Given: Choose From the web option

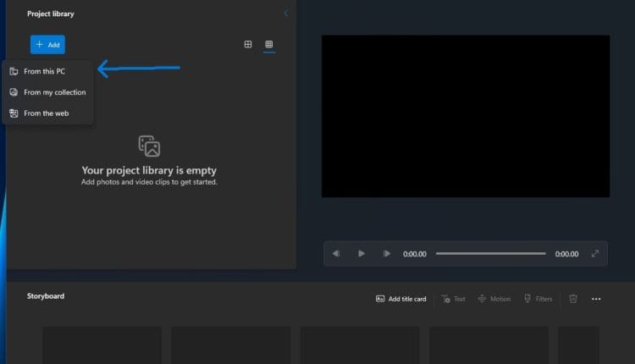Looking at the screenshot, I should pyautogui.click(x=47, y=113).
